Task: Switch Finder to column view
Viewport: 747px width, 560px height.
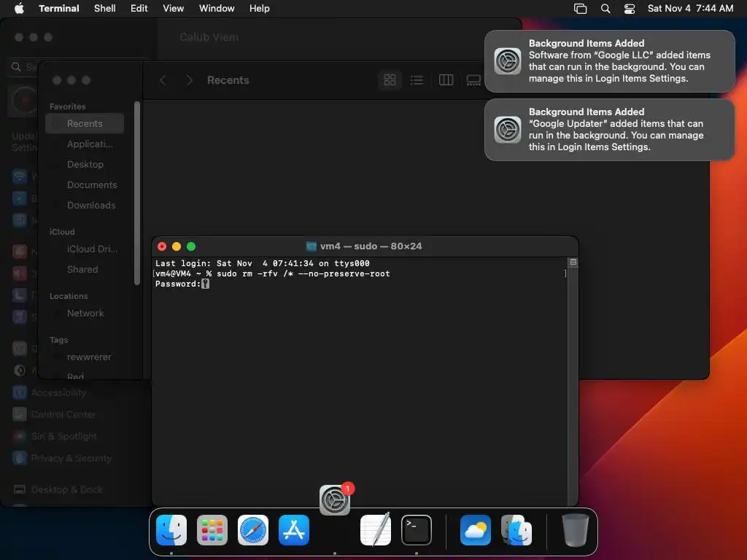Action: 446,79
